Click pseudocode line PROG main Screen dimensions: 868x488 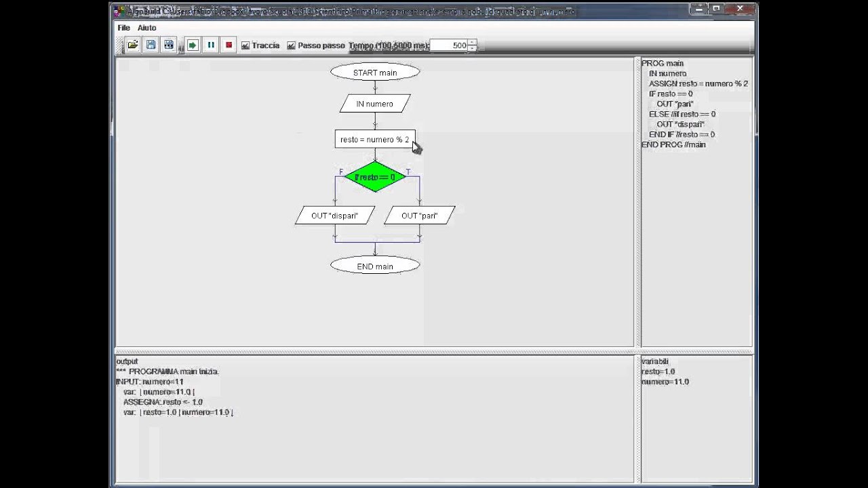663,63
